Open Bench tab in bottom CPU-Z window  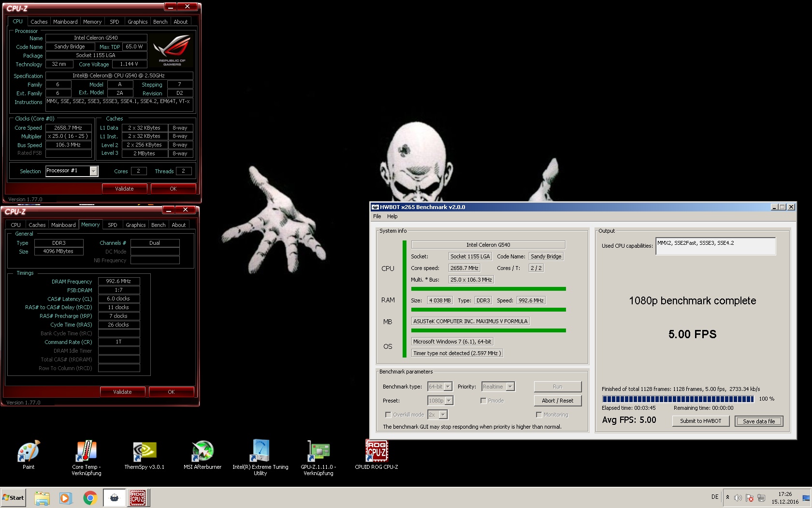coord(159,225)
